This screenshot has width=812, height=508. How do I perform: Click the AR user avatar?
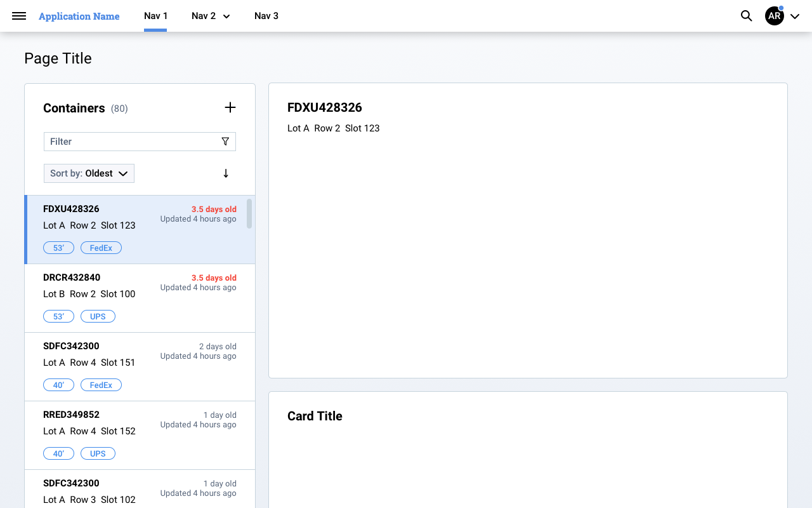pos(775,16)
